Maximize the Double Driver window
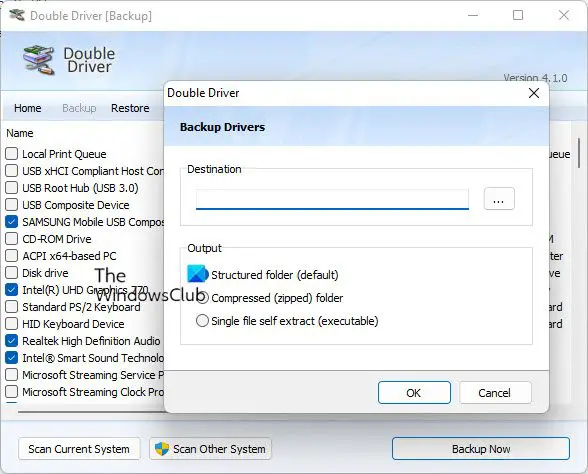588x474 pixels. click(518, 15)
